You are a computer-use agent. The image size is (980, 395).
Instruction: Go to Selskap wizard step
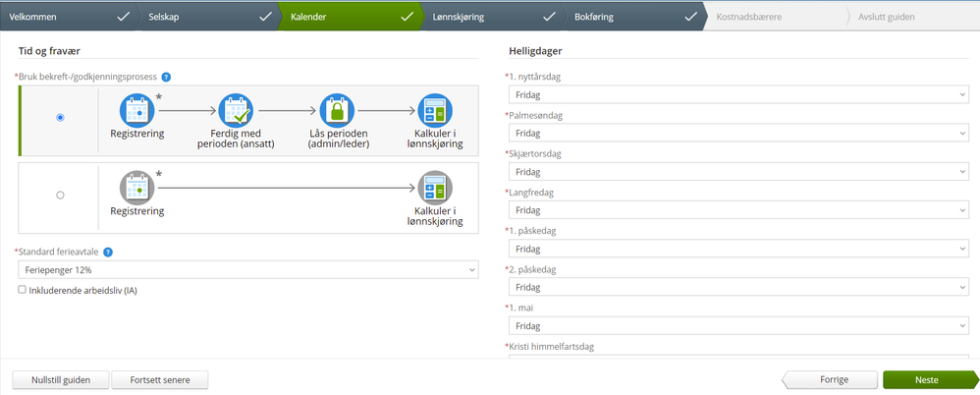(x=209, y=17)
